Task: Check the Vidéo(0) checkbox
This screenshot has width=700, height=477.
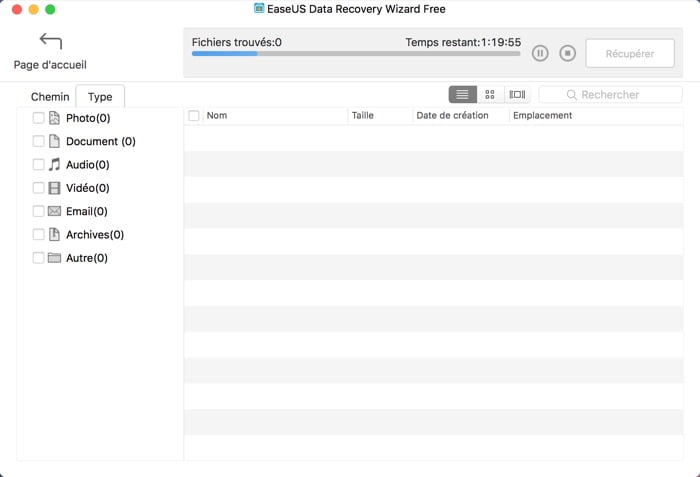Action: point(38,188)
